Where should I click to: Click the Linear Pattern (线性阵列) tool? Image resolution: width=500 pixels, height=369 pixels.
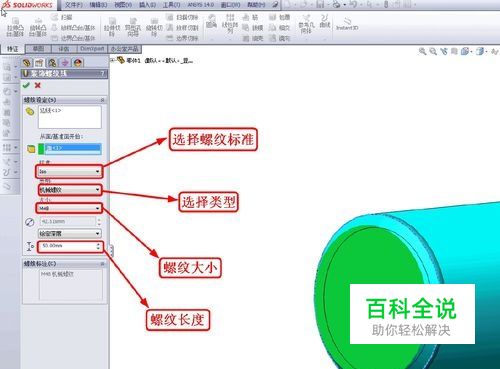(230, 24)
